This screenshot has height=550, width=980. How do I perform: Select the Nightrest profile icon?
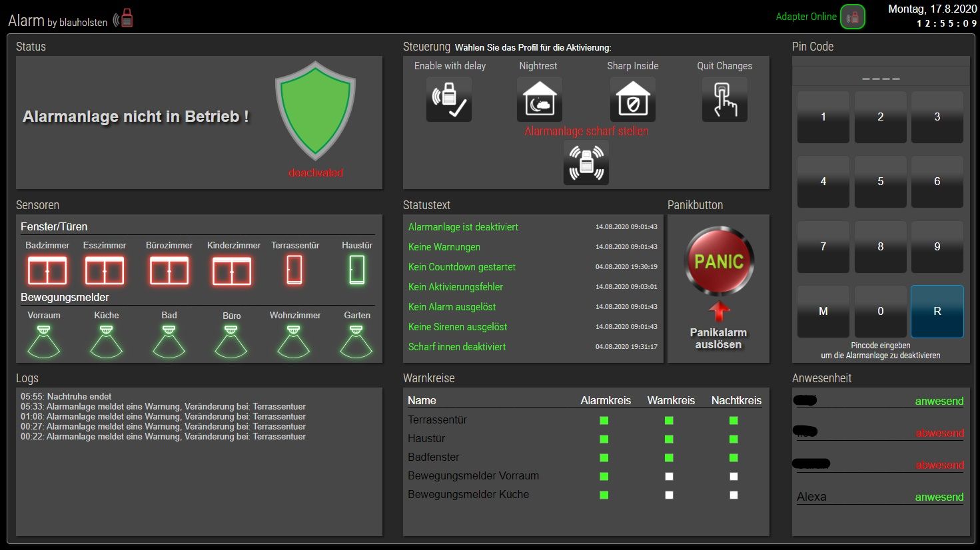tap(540, 99)
